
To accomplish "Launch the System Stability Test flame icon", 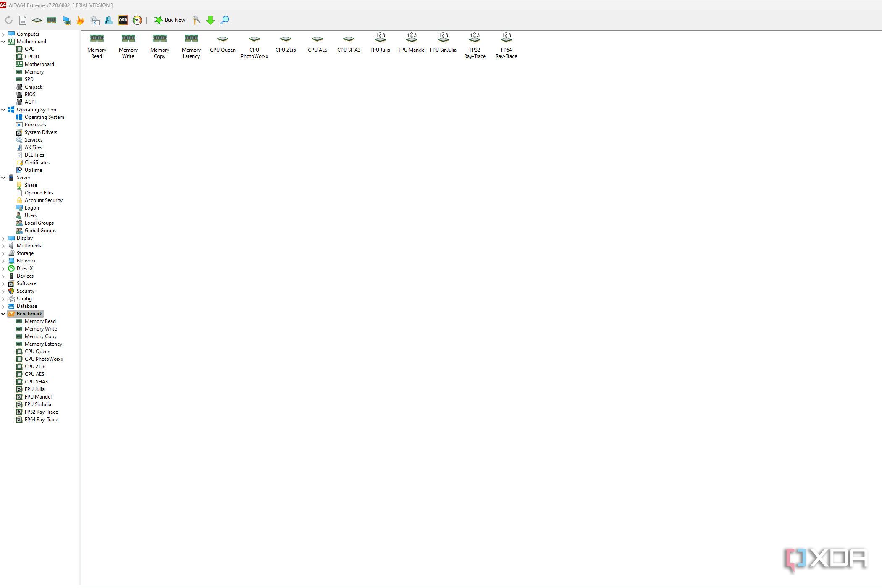I will pos(80,20).
